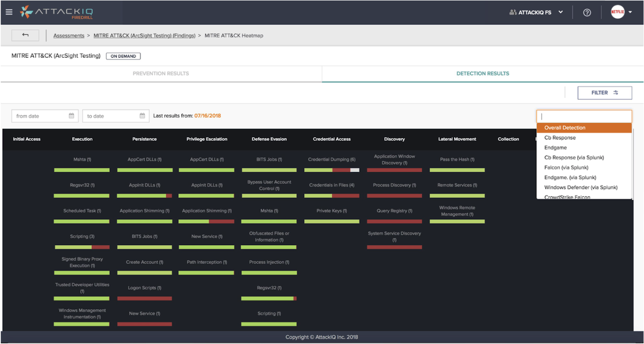Switch to the Detection Results tab

[x=483, y=73]
